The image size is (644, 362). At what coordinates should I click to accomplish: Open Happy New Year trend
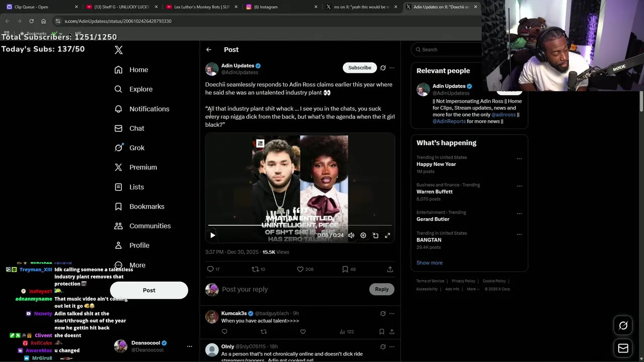pyautogui.click(x=436, y=164)
